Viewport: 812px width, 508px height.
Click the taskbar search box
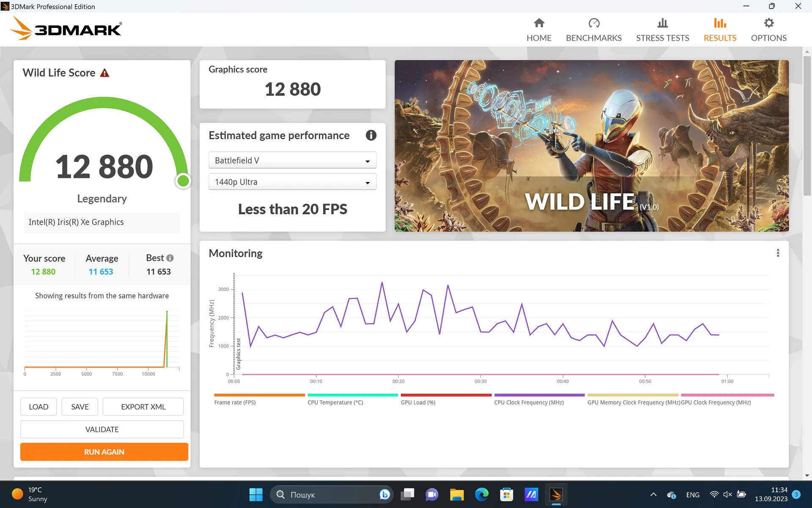pyautogui.click(x=332, y=494)
